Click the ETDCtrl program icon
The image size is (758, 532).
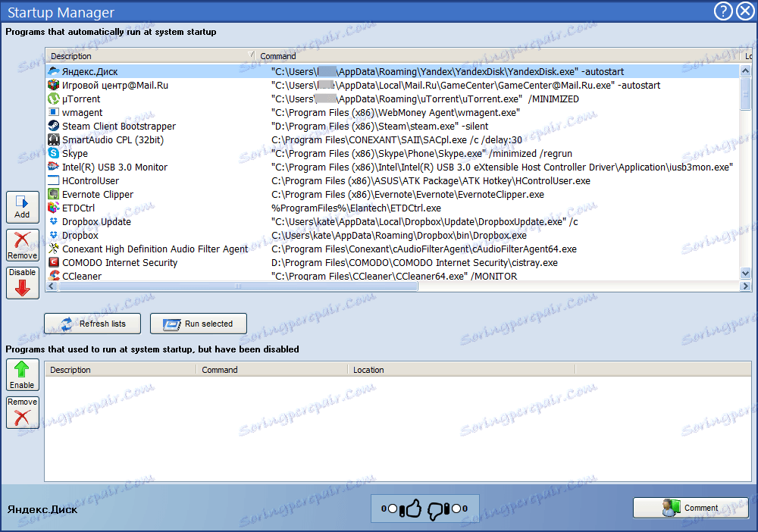pos(54,208)
